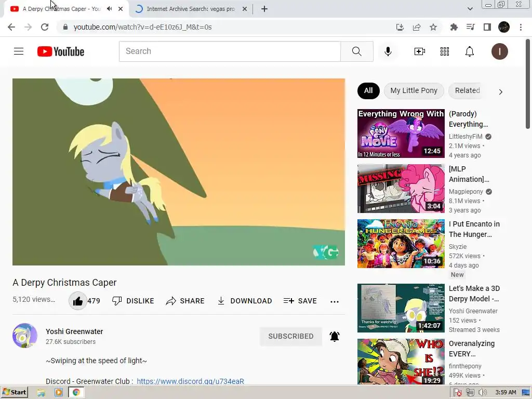Open the Create video camera icon
The width and height of the screenshot is (532, 399).
point(419,51)
